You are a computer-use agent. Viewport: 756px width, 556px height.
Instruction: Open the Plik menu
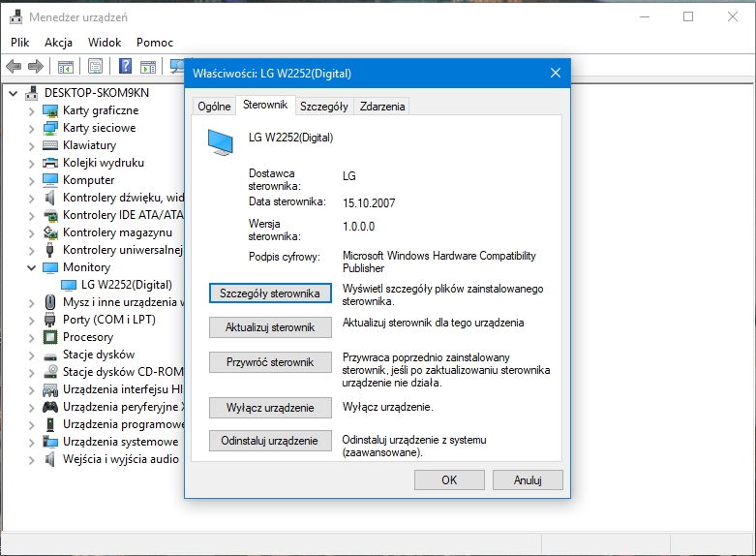coord(19,43)
